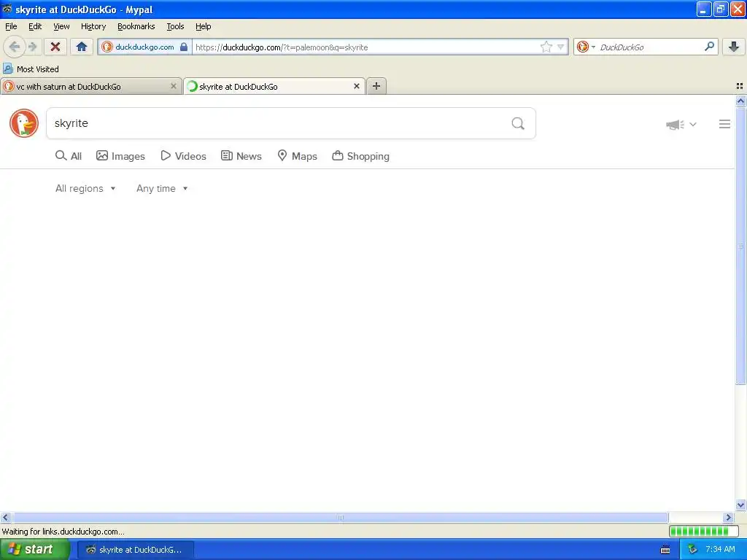Open the home page via house icon
The width and height of the screenshot is (747, 560).
click(x=82, y=47)
